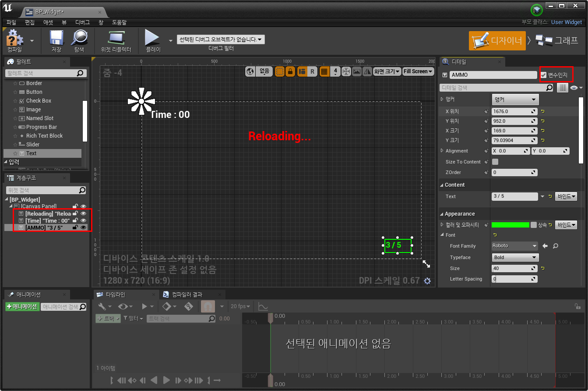Open the 앵커 anchors dropdown
The height and width of the screenshot is (391, 588).
(515, 100)
